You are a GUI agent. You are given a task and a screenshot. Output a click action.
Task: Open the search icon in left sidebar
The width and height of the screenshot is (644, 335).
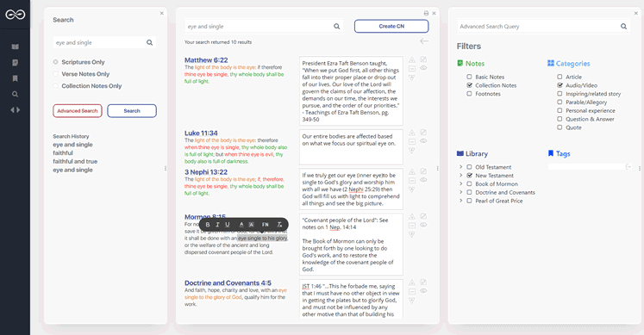tap(16, 95)
